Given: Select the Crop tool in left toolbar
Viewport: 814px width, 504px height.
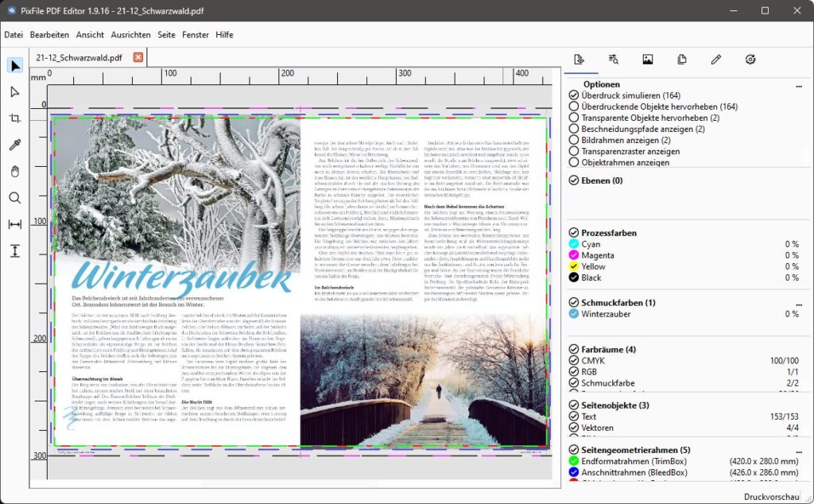Looking at the screenshot, I should [14, 118].
